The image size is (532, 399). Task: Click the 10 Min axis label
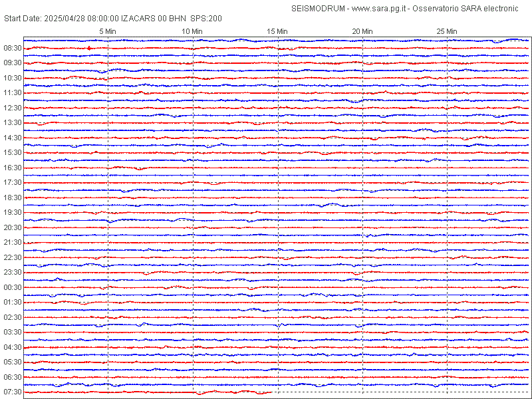pos(192,31)
